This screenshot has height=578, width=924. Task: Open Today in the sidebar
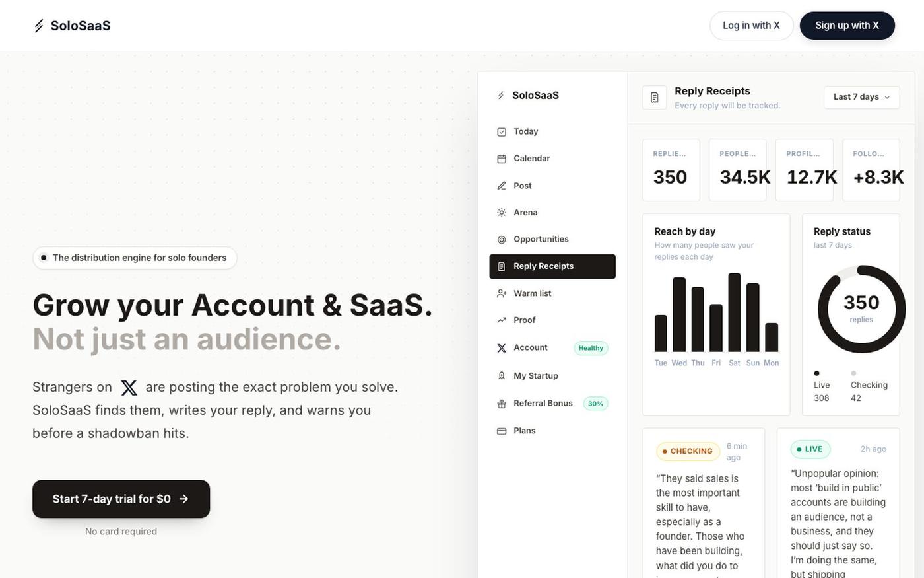pyautogui.click(x=552, y=132)
